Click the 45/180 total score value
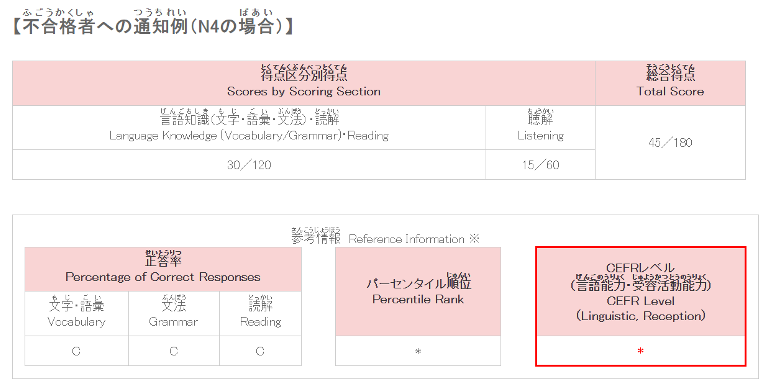The height and width of the screenshot is (385, 766). coord(670,143)
